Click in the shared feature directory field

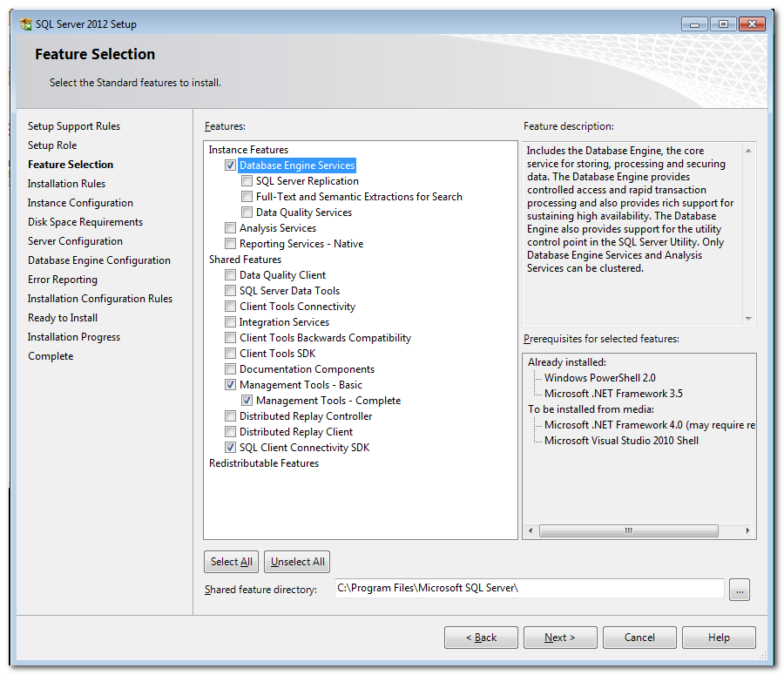pos(529,589)
